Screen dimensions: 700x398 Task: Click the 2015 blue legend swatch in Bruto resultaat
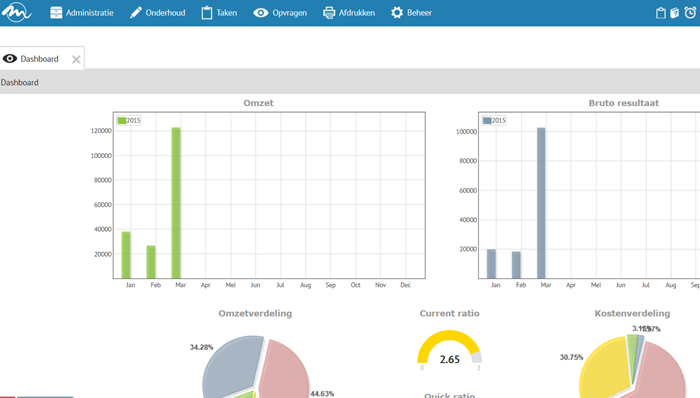(x=487, y=120)
